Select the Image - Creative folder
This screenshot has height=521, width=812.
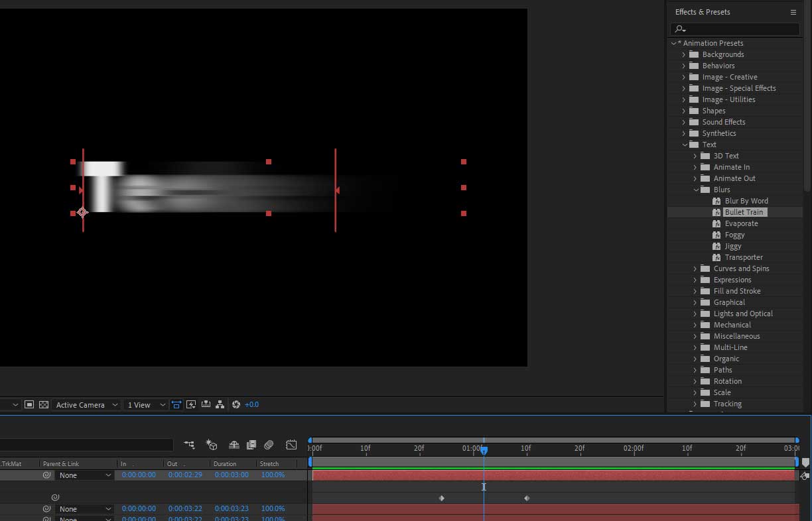point(730,77)
